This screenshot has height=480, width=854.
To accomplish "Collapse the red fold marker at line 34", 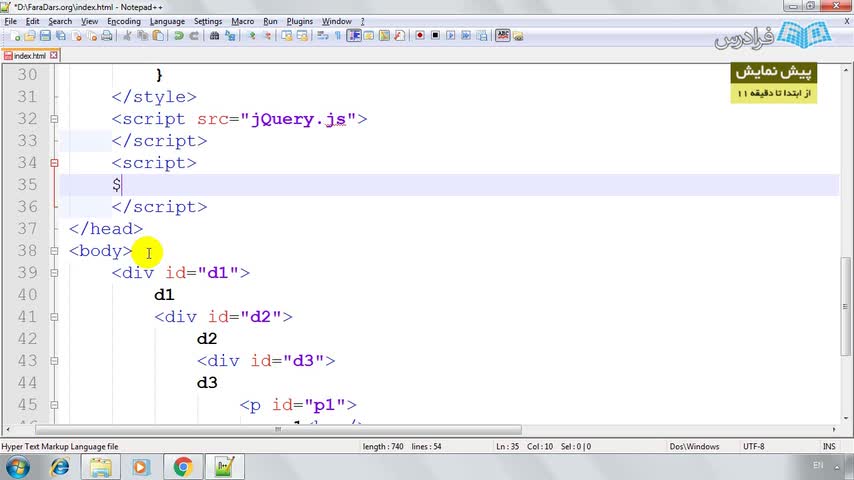I will click(x=54, y=163).
